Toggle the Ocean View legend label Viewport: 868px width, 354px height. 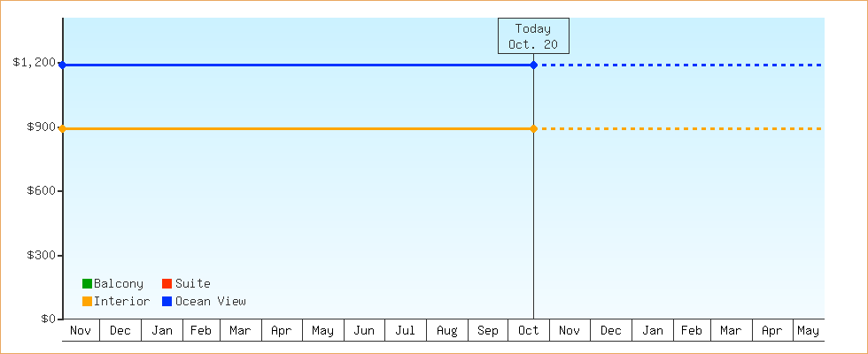pos(211,301)
